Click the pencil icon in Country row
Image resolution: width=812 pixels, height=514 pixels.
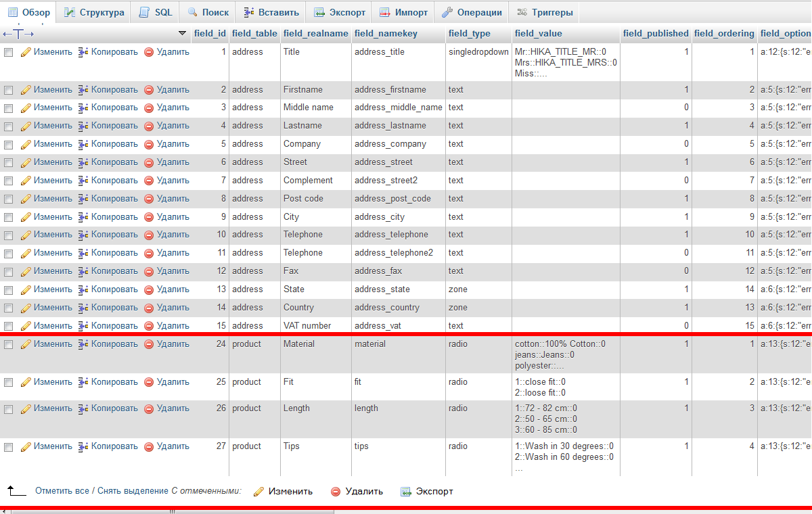pos(26,308)
